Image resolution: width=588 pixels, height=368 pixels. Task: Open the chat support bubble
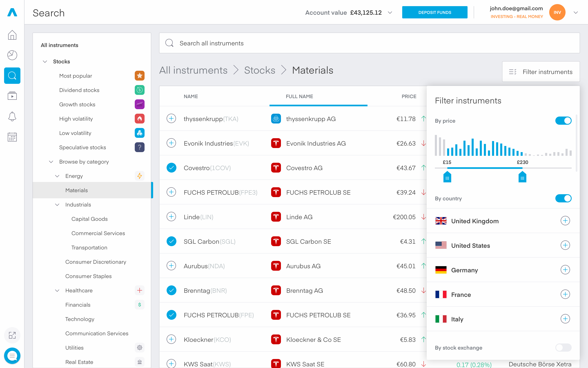(x=12, y=356)
